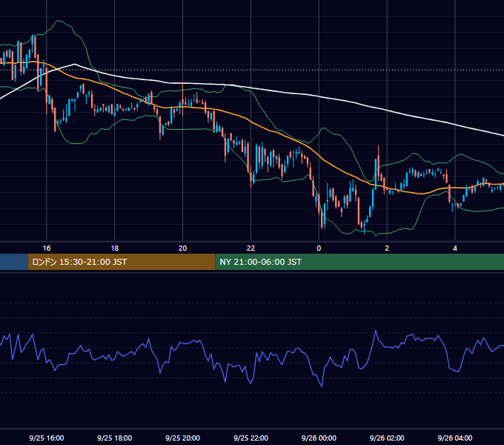Click the 22 hour label on upper axis

click(251, 248)
